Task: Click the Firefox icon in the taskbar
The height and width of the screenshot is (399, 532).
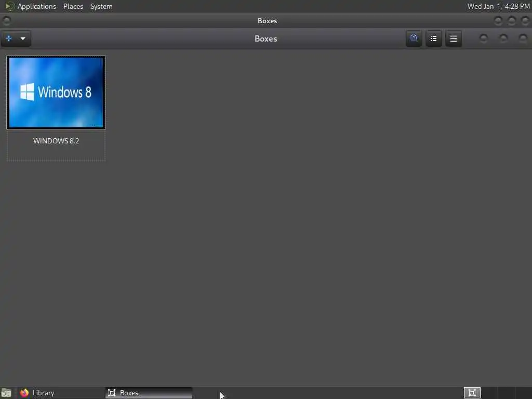Action: [x=24, y=393]
